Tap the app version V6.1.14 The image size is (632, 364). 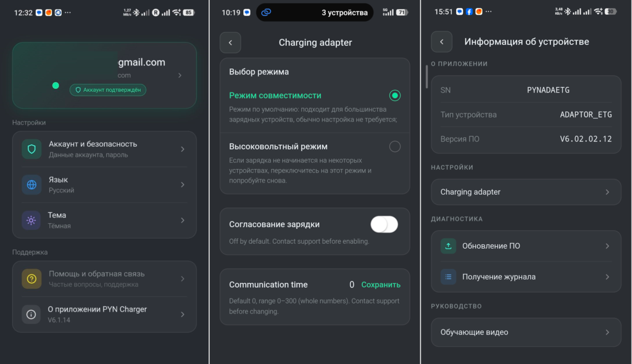(59, 320)
